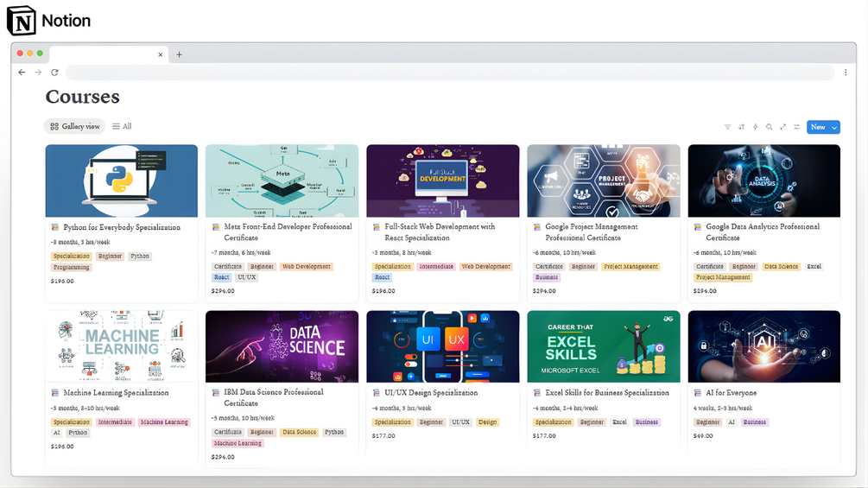Click Excel tag on Google Data Analytics card
This screenshot has width=868, height=488.
814,267
